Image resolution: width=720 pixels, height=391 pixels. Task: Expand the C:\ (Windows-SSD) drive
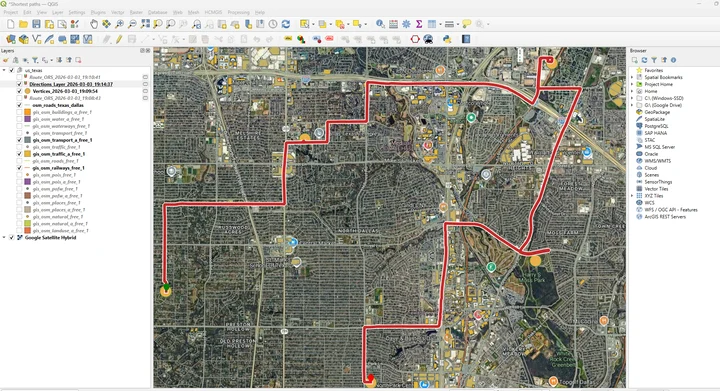(x=632, y=98)
